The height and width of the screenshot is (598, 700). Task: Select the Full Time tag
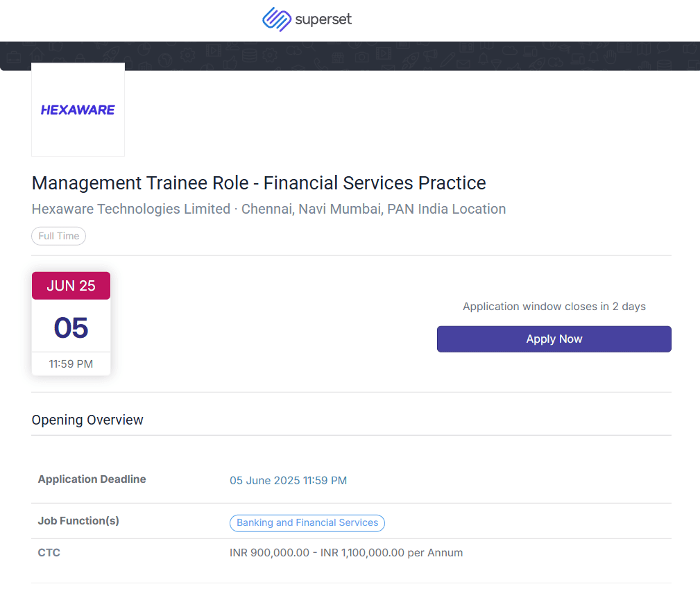coord(58,236)
